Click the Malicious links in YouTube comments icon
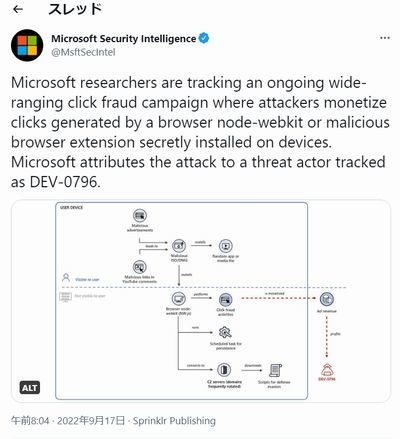This screenshot has height=439, width=400. click(139, 267)
